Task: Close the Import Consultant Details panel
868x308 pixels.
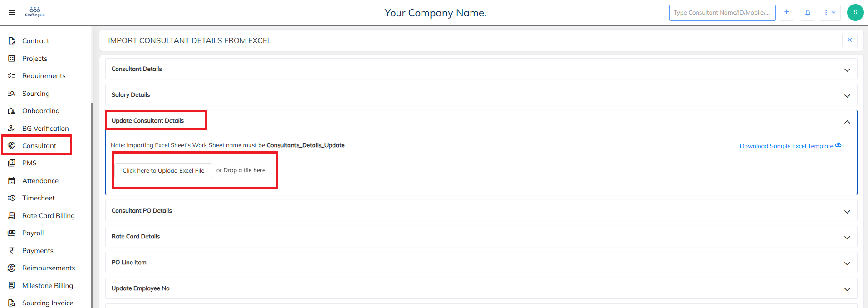Action: tap(849, 40)
